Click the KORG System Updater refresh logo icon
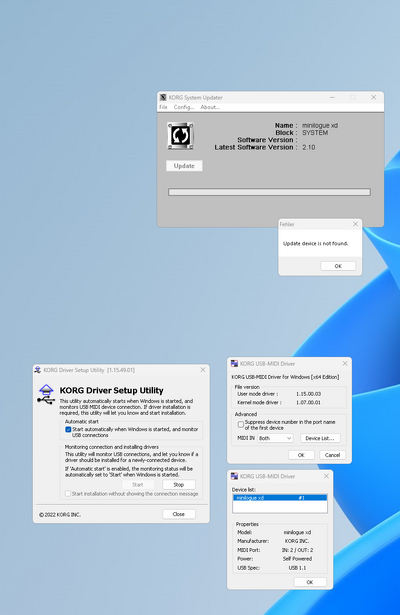Screen dimensions: 400x615 [180, 136]
